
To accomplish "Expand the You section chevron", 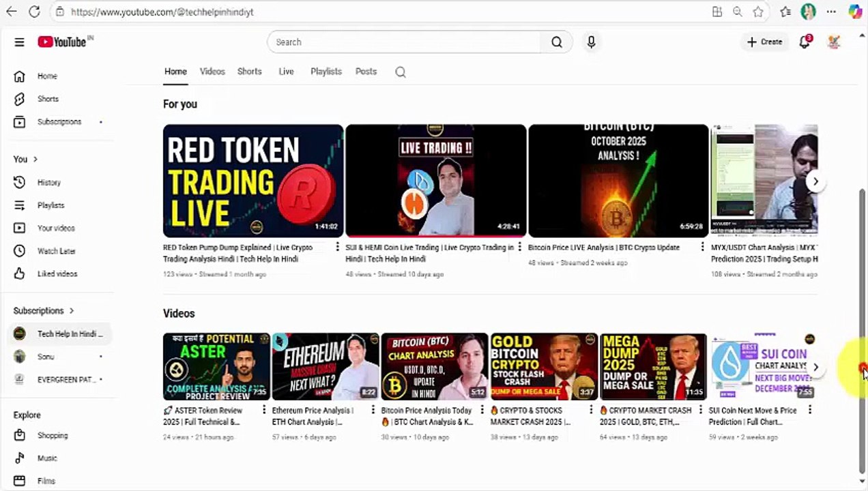I will pos(35,160).
